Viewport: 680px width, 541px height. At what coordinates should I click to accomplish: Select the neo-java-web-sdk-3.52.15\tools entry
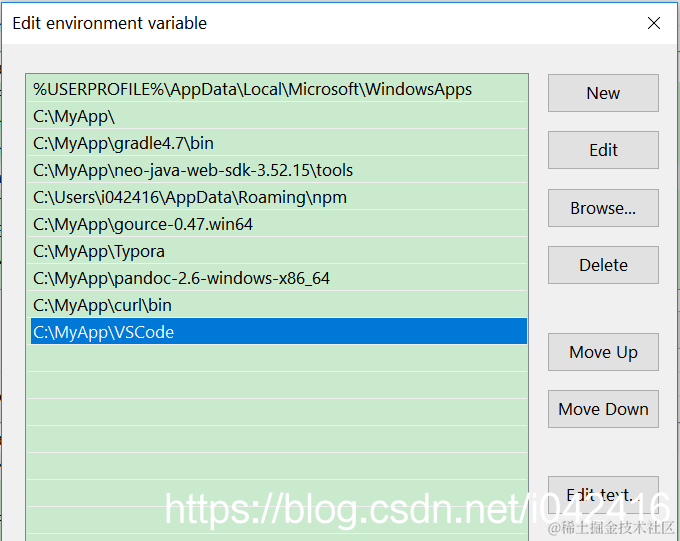point(279,170)
